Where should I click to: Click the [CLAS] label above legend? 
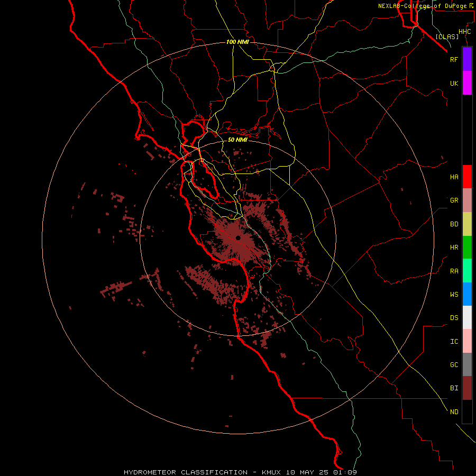tap(447, 36)
